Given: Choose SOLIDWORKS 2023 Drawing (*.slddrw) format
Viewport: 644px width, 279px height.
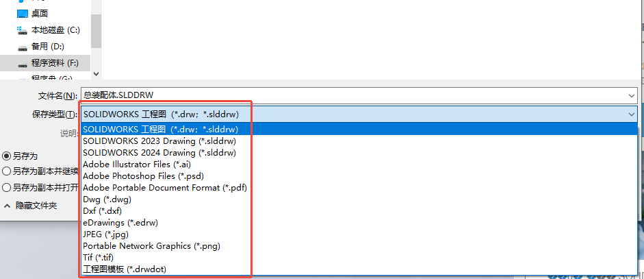Looking at the screenshot, I should coord(159,141).
